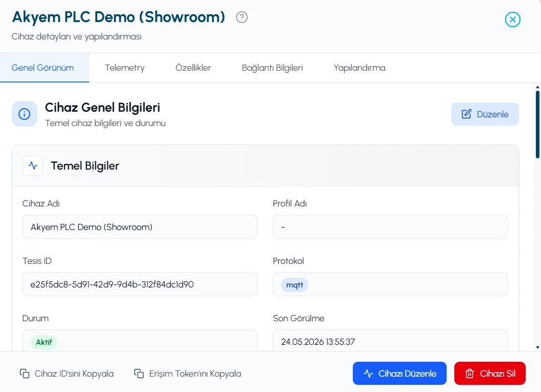Click the blue Cihazı Düzenle button
Image resolution: width=541 pixels, height=392 pixels.
pos(399,374)
